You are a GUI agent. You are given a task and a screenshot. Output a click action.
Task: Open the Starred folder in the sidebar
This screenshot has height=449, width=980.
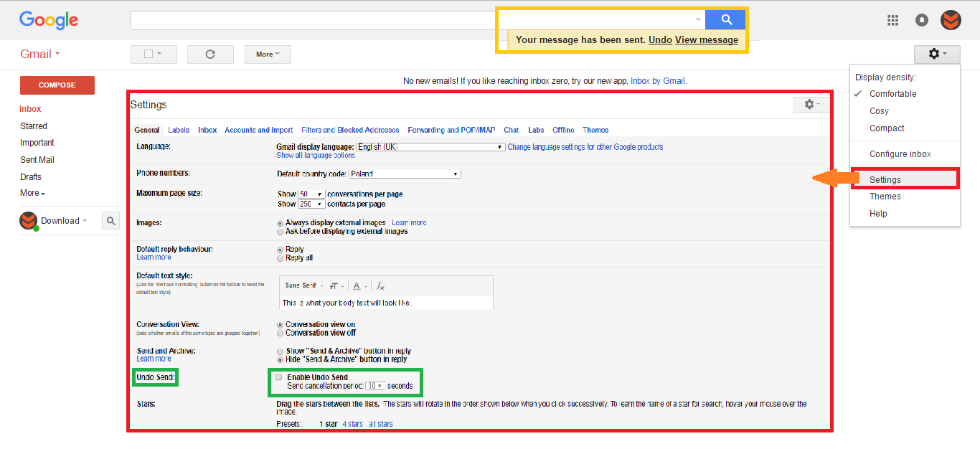34,126
